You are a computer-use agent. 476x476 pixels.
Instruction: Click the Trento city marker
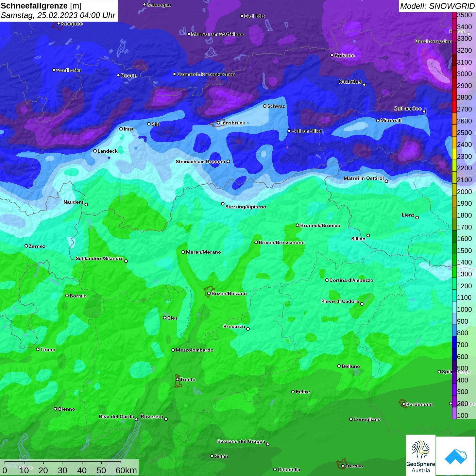click(x=177, y=379)
